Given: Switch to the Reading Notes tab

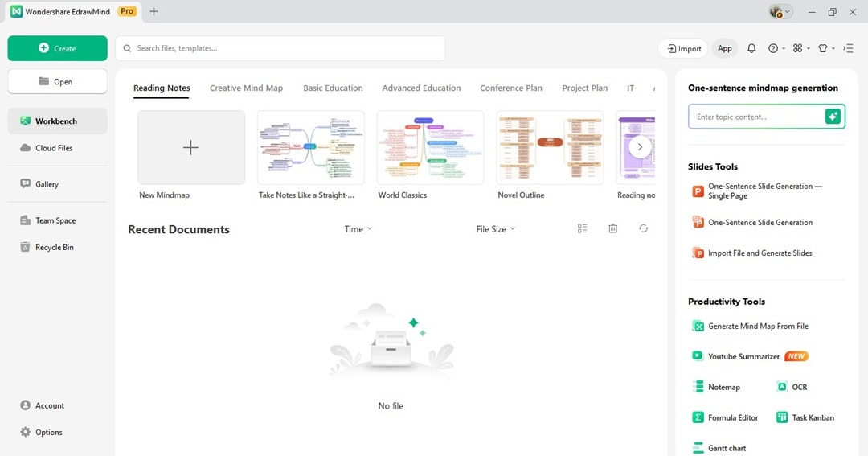Looking at the screenshot, I should click(162, 88).
